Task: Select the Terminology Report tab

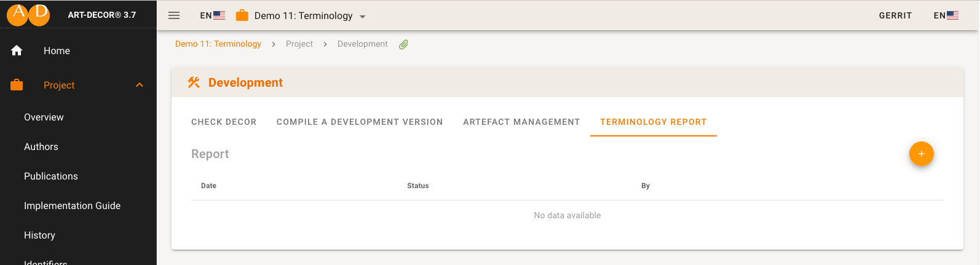Action: (x=653, y=122)
